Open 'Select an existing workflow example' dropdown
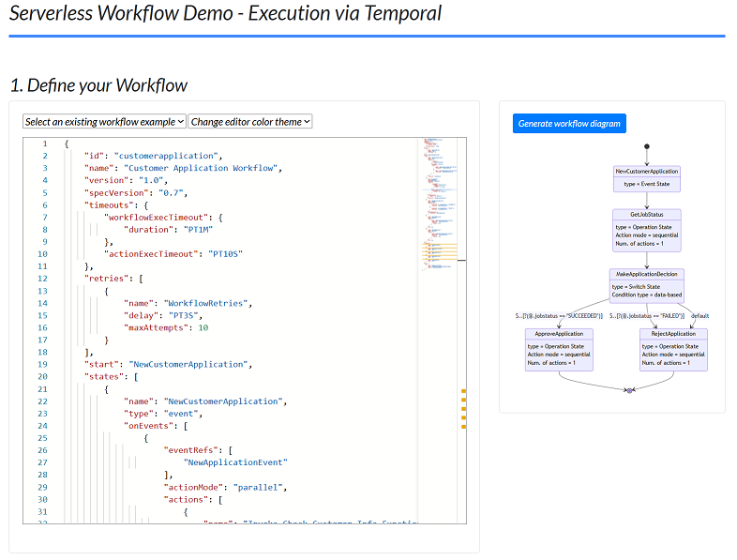Image resolution: width=737 pixels, height=560 pixels. [x=104, y=122]
